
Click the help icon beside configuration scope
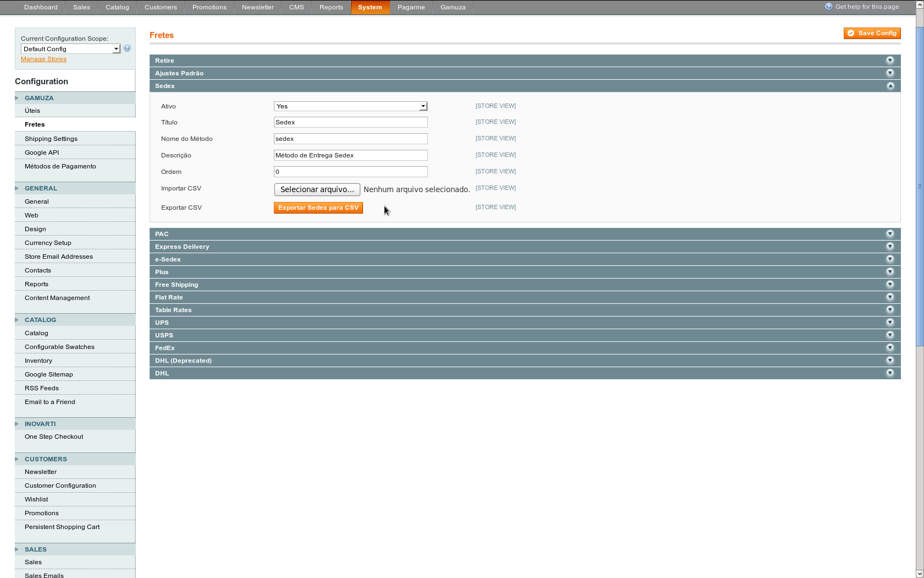(127, 48)
